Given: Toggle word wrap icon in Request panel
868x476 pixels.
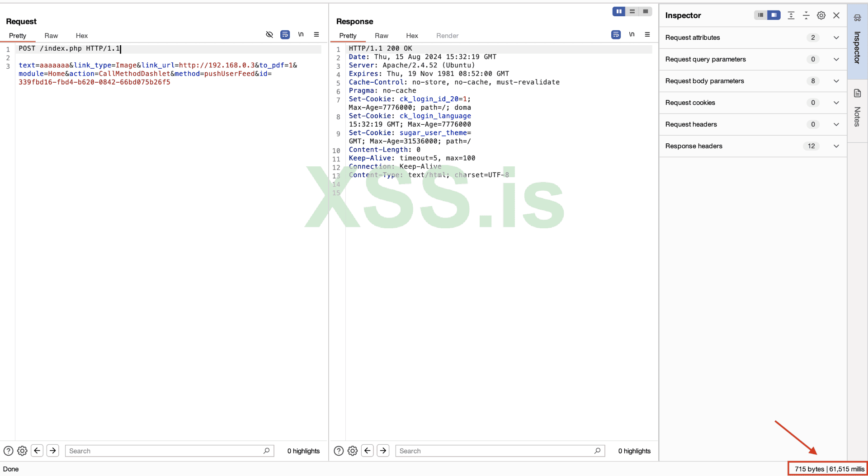Looking at the screenshot, I should pyautogui.click(x=285, y=34).
